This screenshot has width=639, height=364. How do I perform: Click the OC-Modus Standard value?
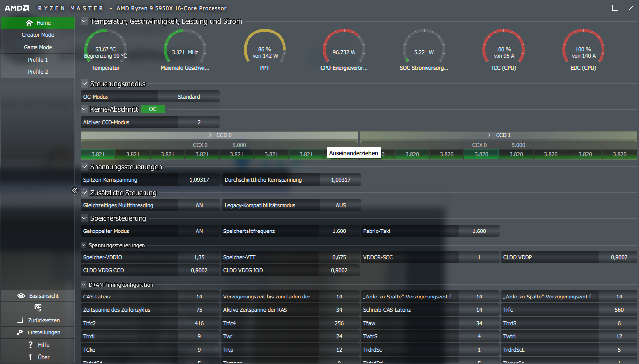click(189, 97)
